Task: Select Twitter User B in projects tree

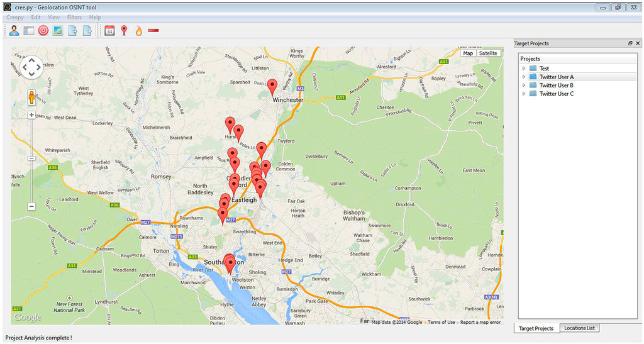Action: click(556, 86)
